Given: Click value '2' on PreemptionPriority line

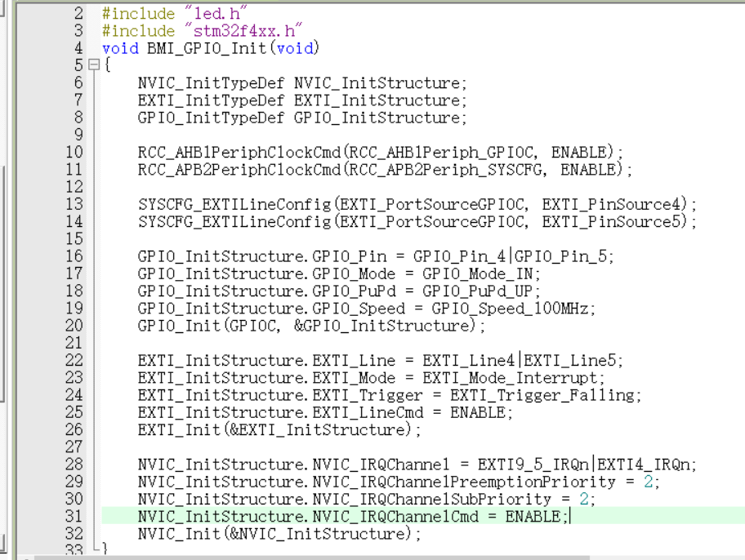Looking at the screenshot, I should click(x=648, y=482).
